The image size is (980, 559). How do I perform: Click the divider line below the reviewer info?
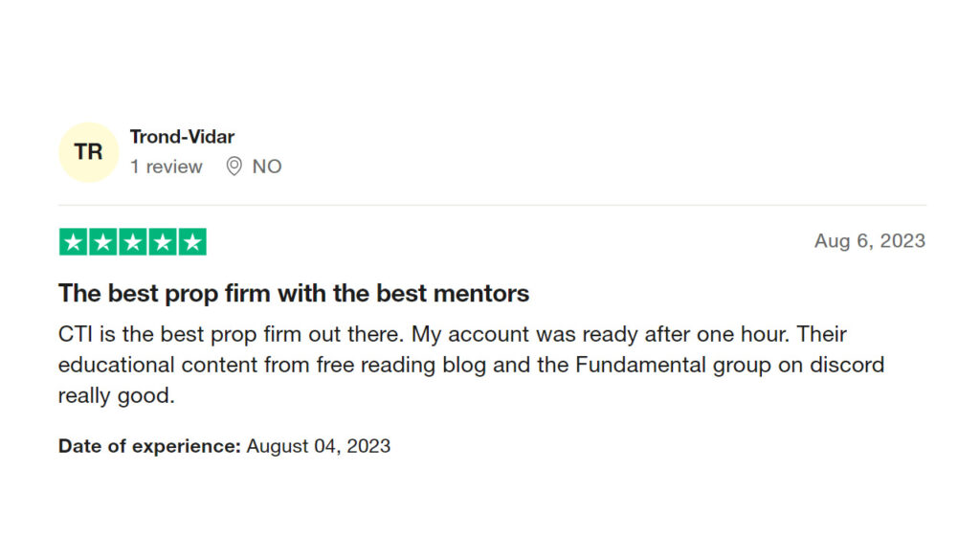click(492, 205)
